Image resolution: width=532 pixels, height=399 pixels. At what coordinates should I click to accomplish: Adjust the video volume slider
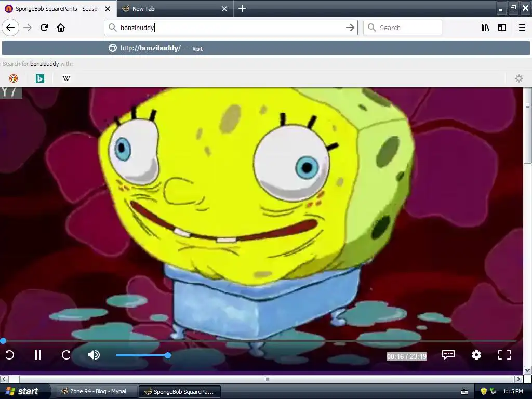143,355
